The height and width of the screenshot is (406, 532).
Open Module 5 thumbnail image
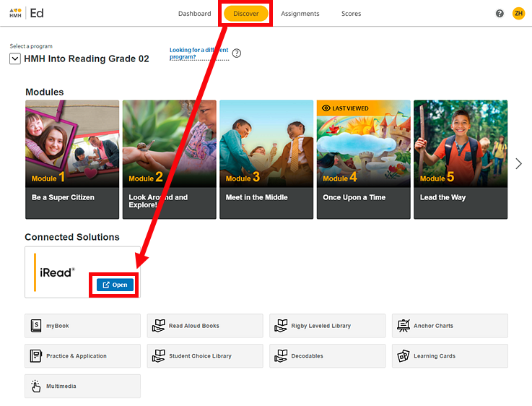click(461, 144)
